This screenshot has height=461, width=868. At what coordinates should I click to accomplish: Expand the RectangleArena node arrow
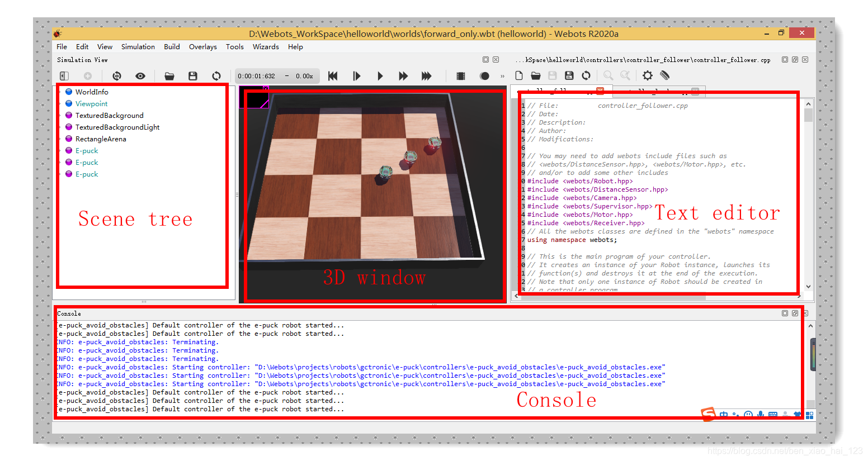pos(60,139)
